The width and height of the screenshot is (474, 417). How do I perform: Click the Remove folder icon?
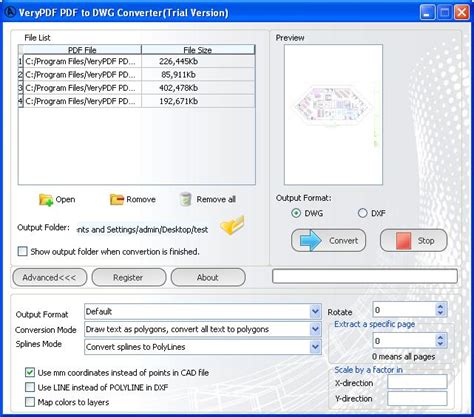click(117, 199)
